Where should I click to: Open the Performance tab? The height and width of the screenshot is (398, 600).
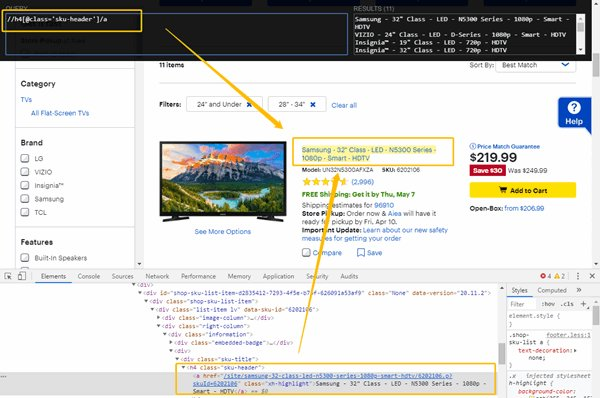point(198,276)
